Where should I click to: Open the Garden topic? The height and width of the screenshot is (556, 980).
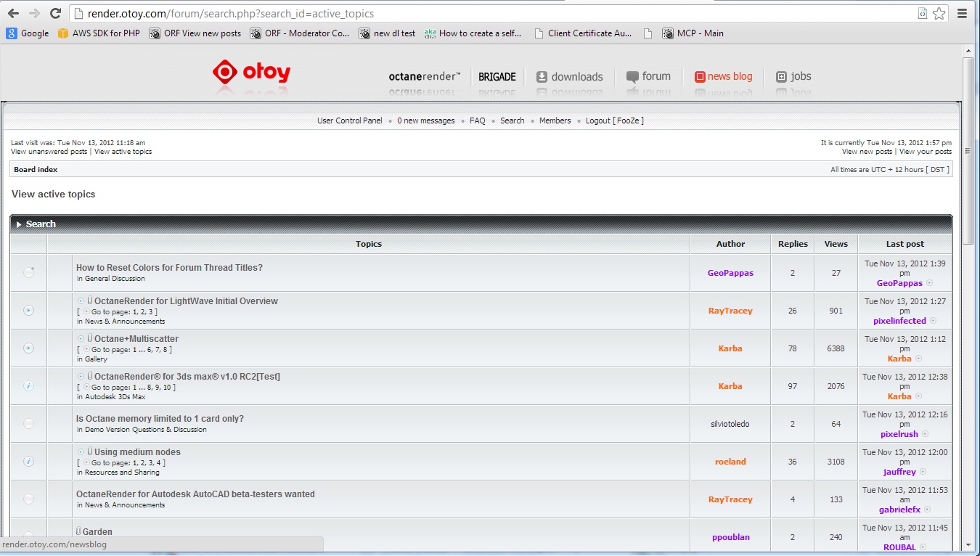(x=97, y=532)
